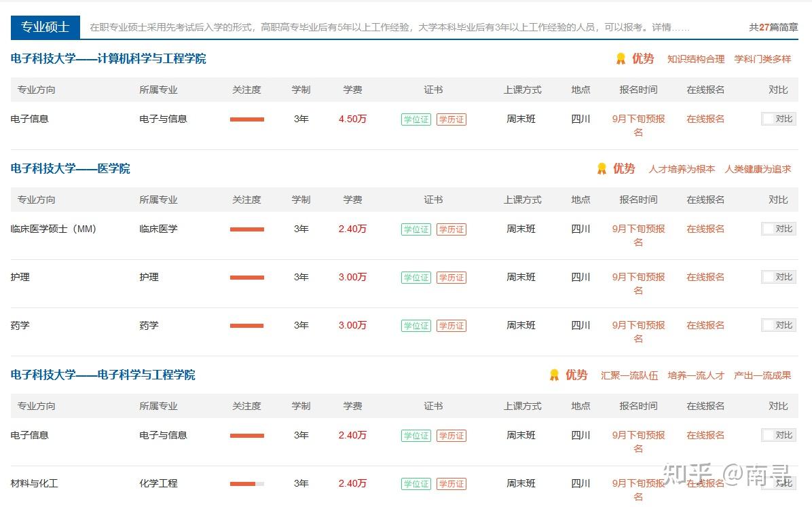This screenshot has height=507, width=812.
Task: Click 学历证 badge in 材料与化工 row
Action: (451, 483)
